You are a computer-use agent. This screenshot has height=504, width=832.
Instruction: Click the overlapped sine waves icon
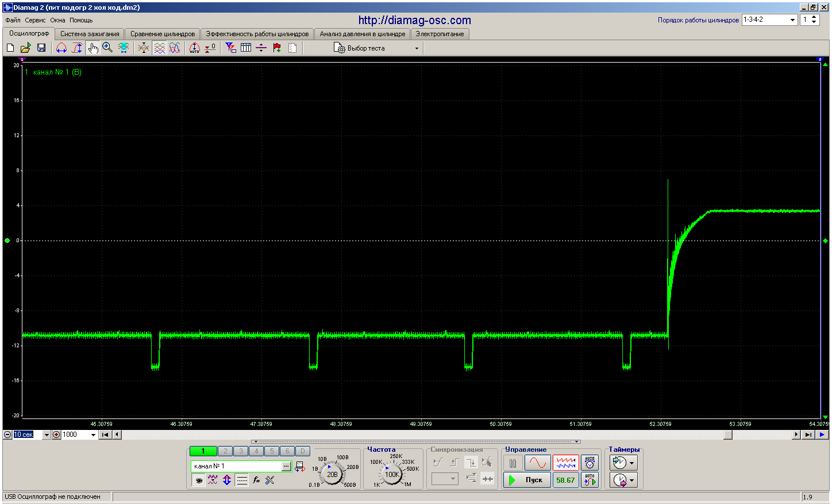coord(175,48)
